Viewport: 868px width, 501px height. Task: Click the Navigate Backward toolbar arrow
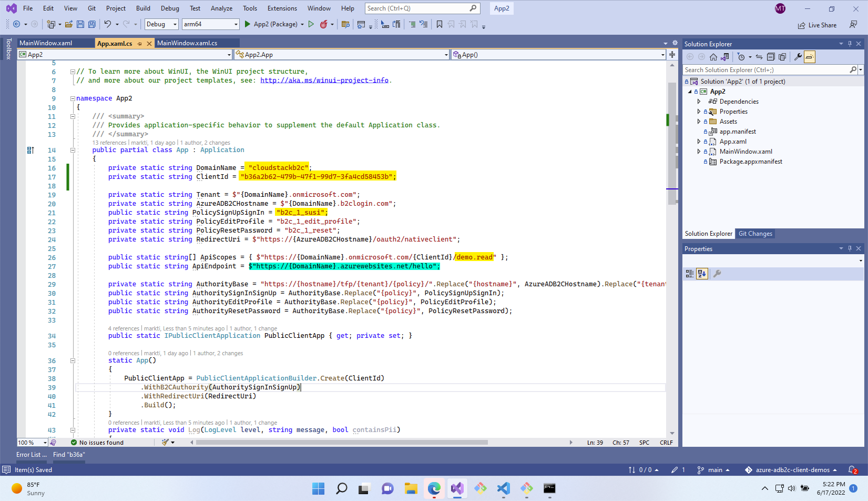[x=16, y=24]
